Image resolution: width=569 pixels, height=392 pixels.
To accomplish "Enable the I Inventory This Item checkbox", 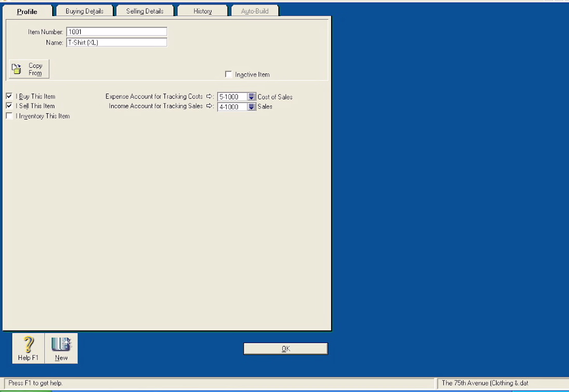I will [x=9, y=116].
